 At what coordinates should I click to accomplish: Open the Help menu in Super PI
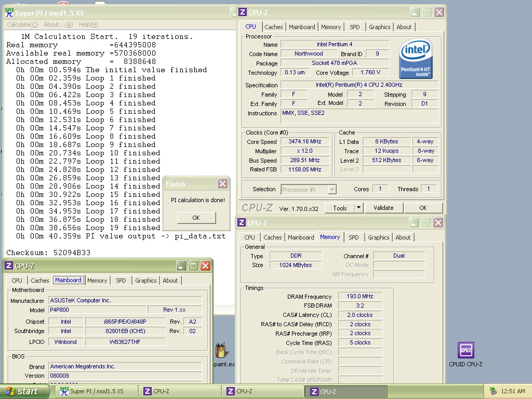[x=88, y=24]
